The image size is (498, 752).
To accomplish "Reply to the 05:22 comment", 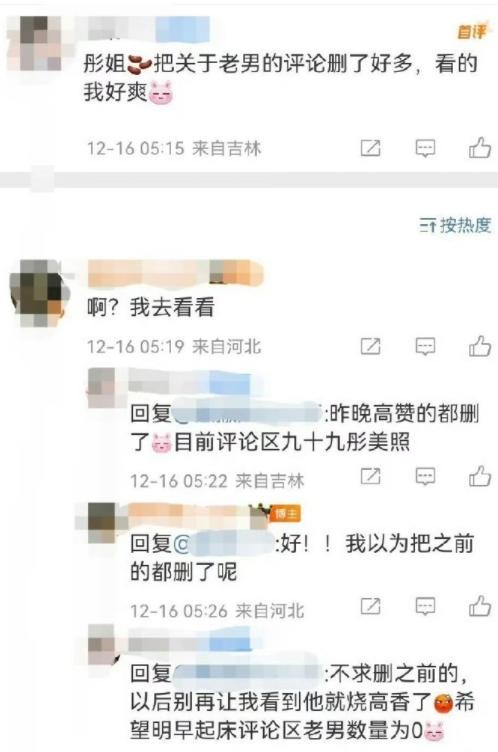I will [x=425, y=476].
